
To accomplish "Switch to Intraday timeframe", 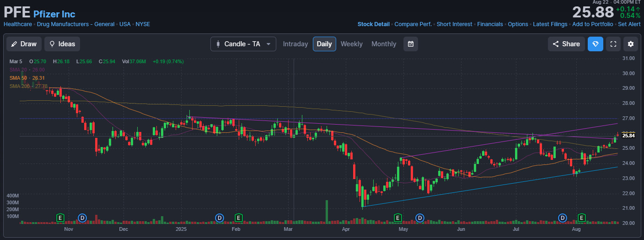I will pyautogui.click(x=295, y=44).
